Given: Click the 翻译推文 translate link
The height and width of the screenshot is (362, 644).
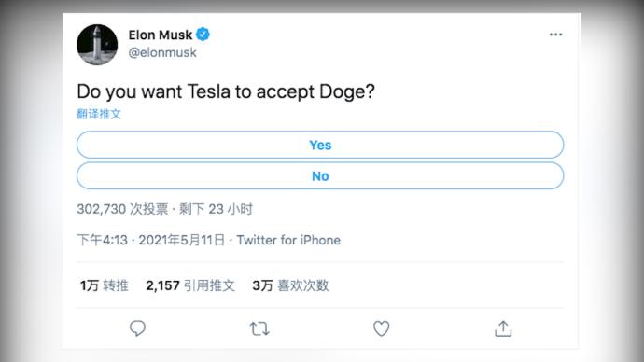Looking at the screenshot, I should (99, 114).
